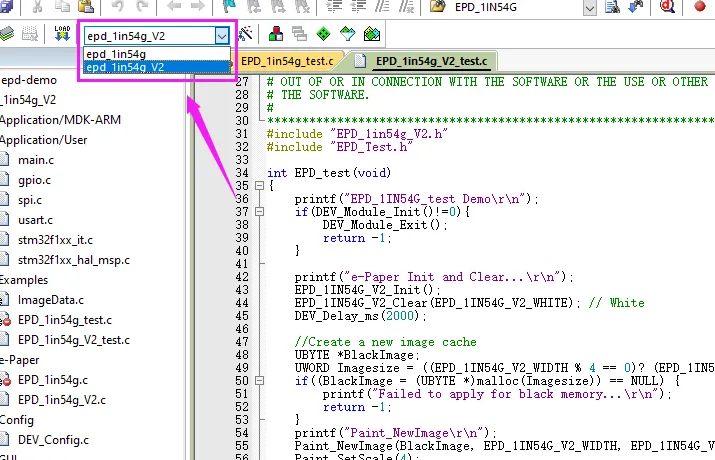Select epd_1in54g_V2 in the target list

(157, 67)
